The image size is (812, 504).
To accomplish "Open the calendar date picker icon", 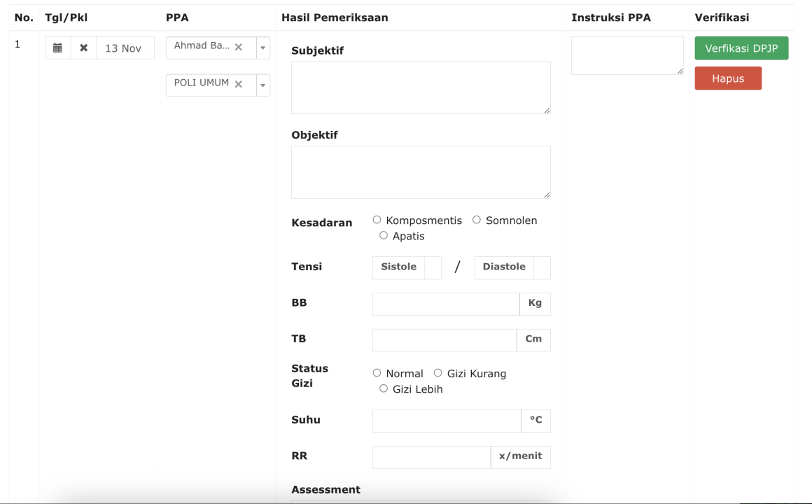I will pos(57,48).
